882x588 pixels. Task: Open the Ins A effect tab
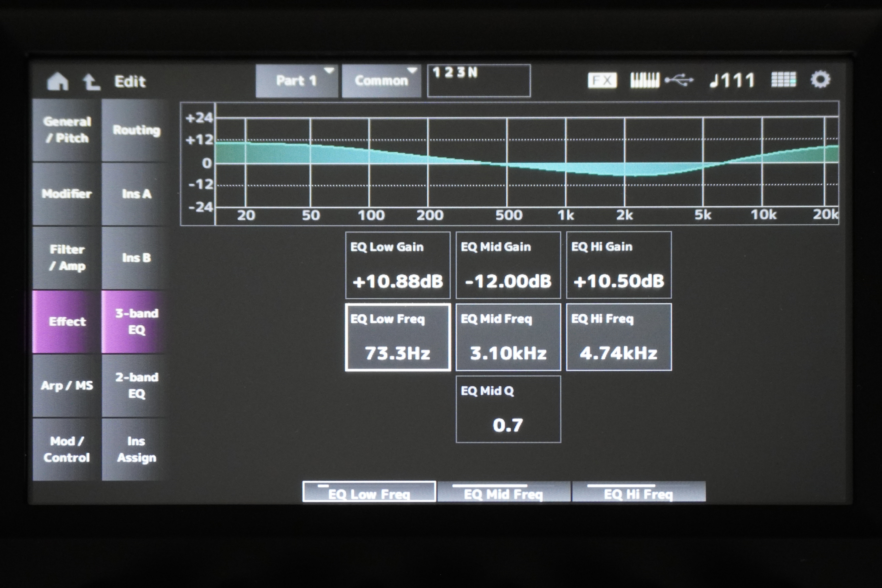pos(136,194)
